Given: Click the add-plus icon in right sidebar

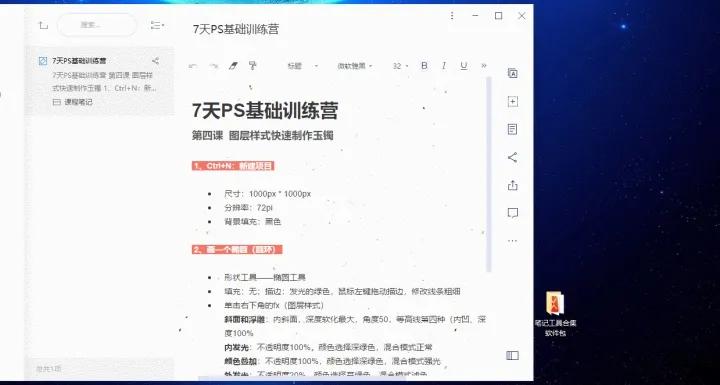Looking at the screenshot, I should point(512,102).
